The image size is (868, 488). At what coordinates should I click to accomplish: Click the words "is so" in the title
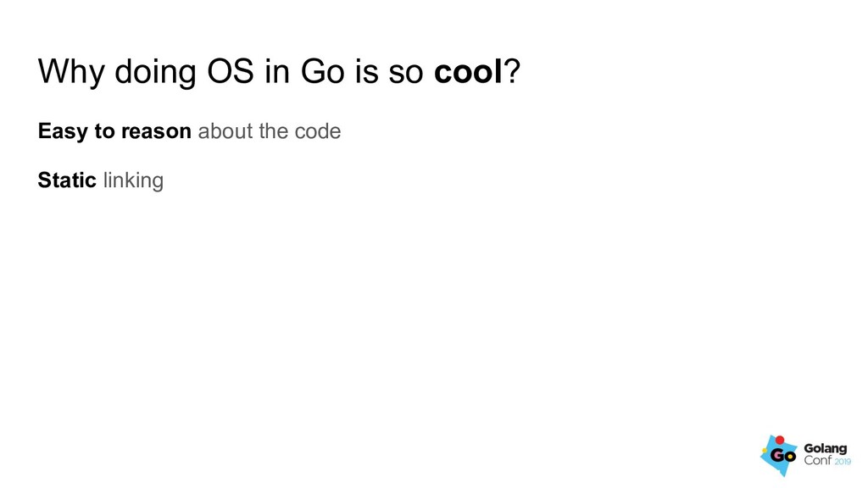coord(388,71)
